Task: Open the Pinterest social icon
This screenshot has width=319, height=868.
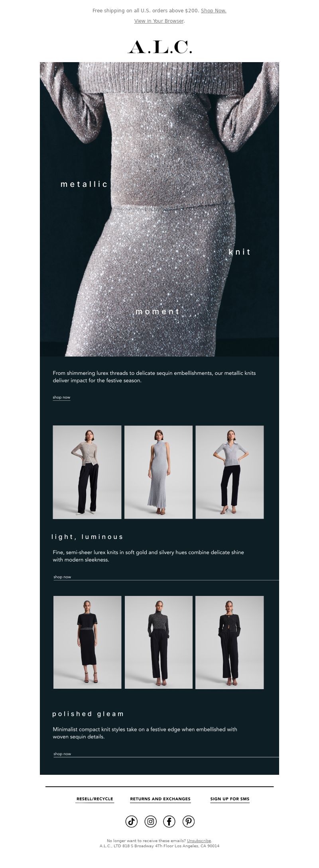Action: 189,821
